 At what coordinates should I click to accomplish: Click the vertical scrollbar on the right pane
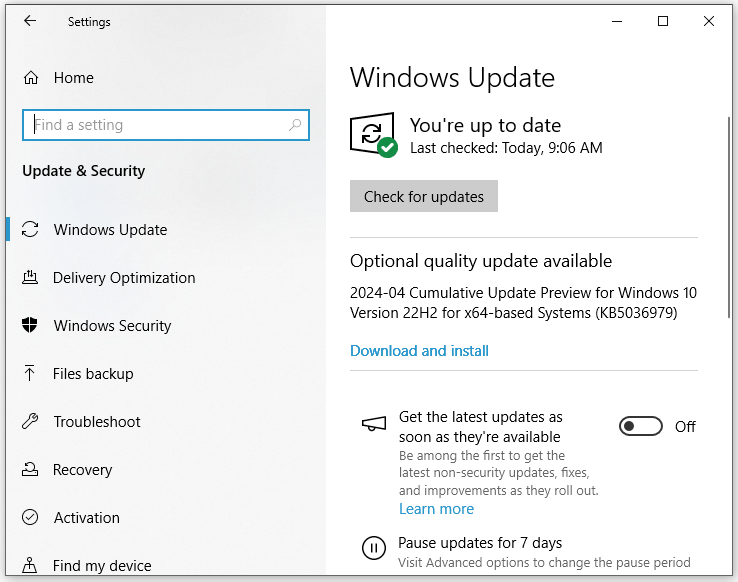point(730,217)
